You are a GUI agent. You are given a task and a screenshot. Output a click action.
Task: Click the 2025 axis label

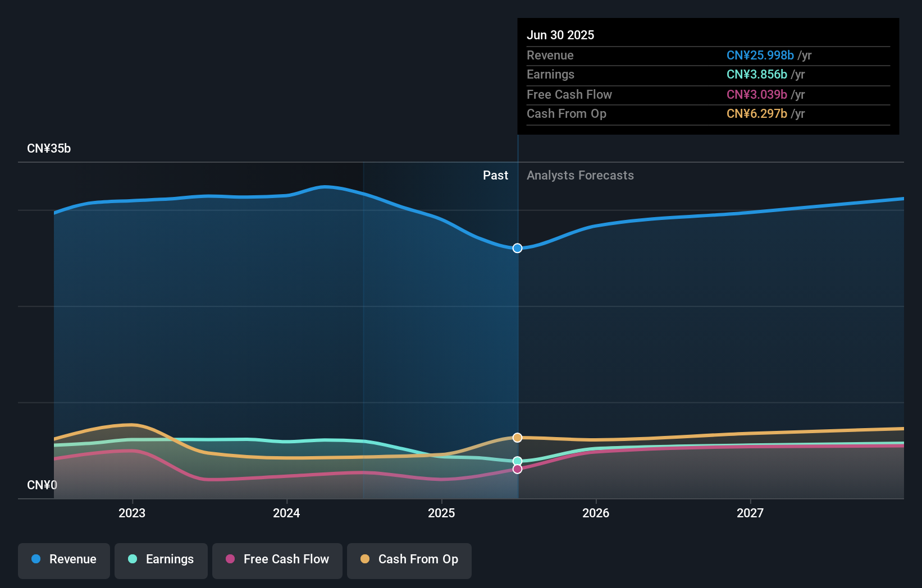[x=441, y=513]
